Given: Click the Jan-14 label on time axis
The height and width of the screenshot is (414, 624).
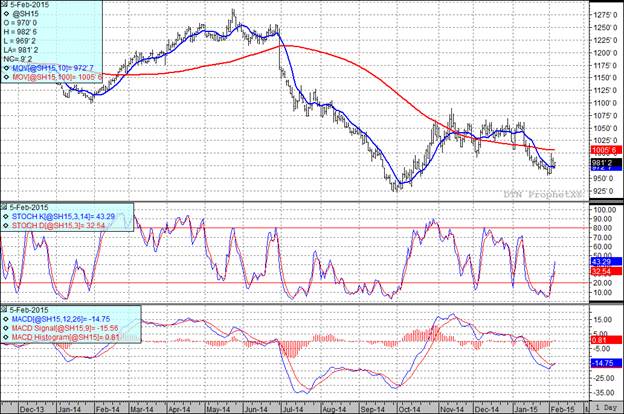Looking at the screenshot, I should click(69, 409).
